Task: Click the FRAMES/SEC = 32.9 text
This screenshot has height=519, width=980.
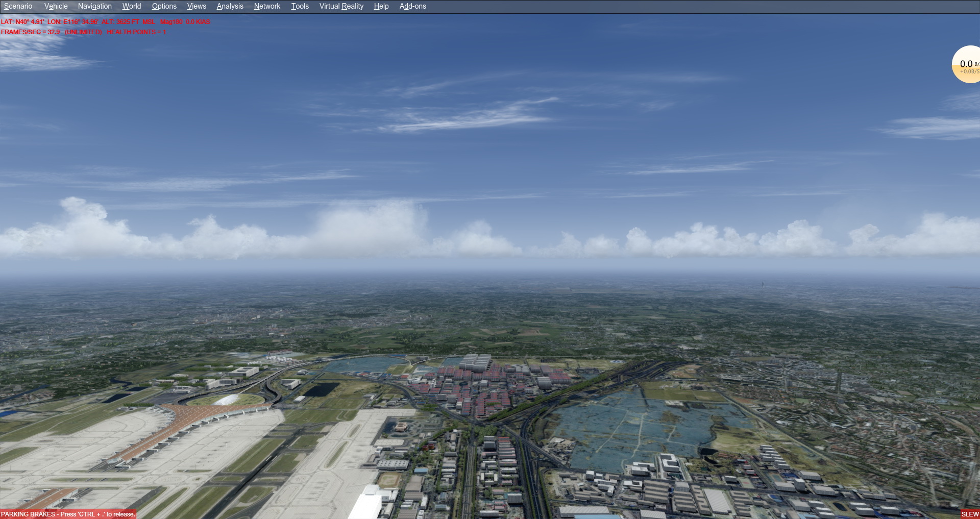Action: 30,32
